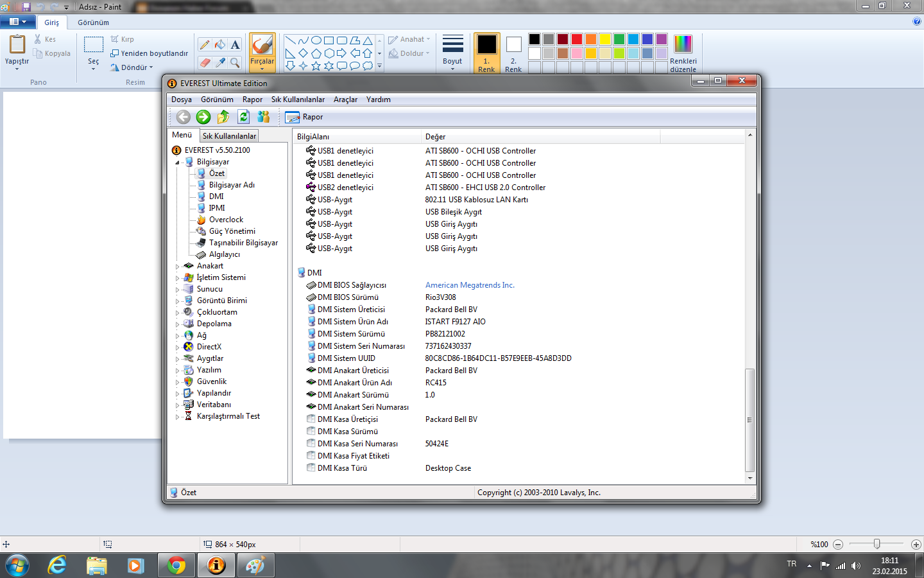Select Karşılaştırmalı Test in the tree
This screenshot has height=578, width=924.
228,416
